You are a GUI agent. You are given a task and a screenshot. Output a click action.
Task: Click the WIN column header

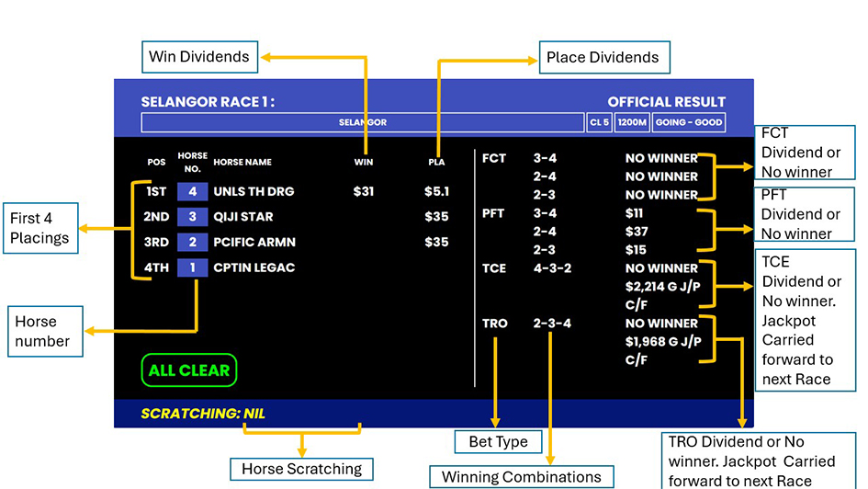364,163
